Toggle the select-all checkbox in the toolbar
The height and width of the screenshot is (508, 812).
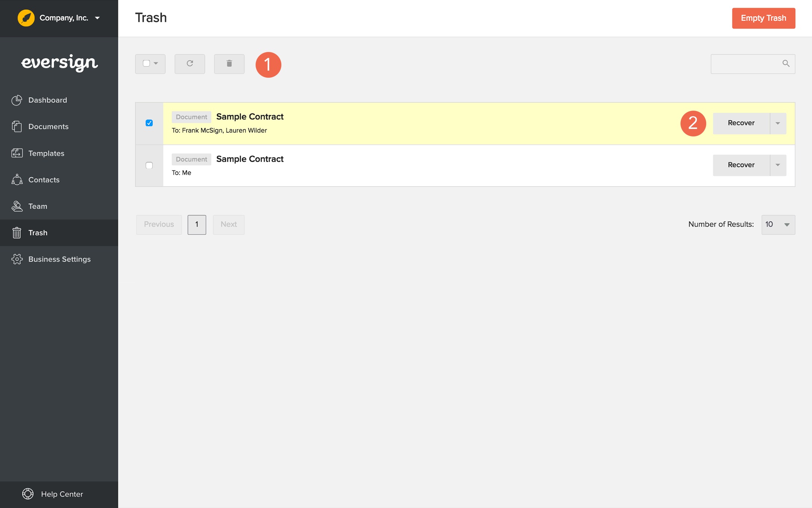[x=146, y=64]
